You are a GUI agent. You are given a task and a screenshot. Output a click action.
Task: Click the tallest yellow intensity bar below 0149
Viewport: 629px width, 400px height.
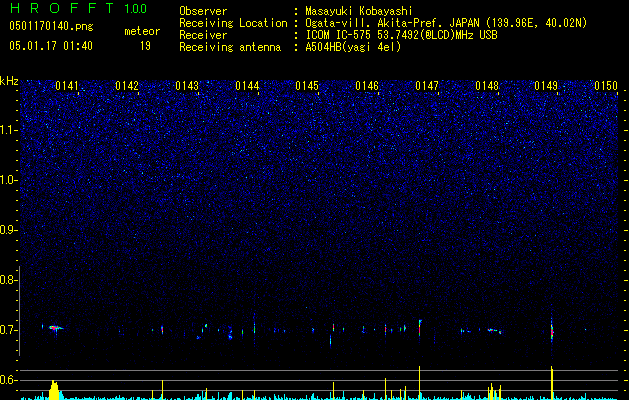(x=552, y=383)
